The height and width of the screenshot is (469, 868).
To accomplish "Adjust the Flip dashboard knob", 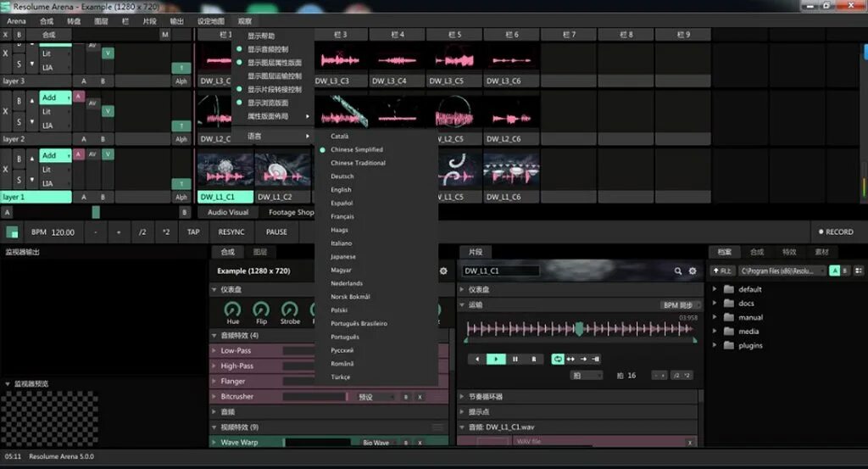I will point(261,310).
